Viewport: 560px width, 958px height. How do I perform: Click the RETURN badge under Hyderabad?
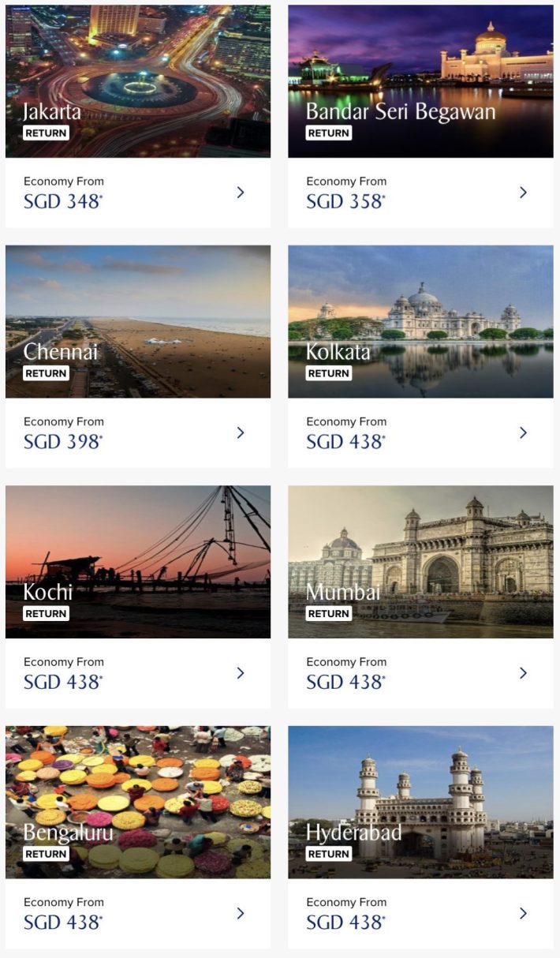(x=329, y=854)
